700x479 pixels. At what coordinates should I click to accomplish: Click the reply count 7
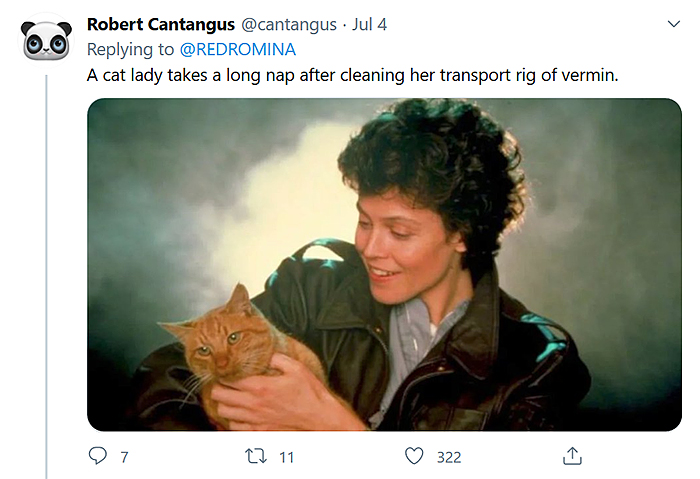pyautogui.click(x=124, y=457)
